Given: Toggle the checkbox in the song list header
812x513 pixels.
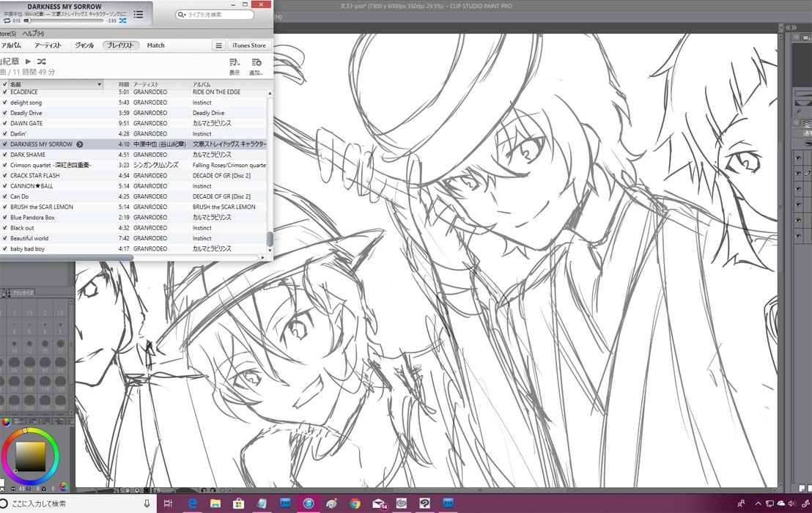Looking at the screenshot, I should 5,84.
